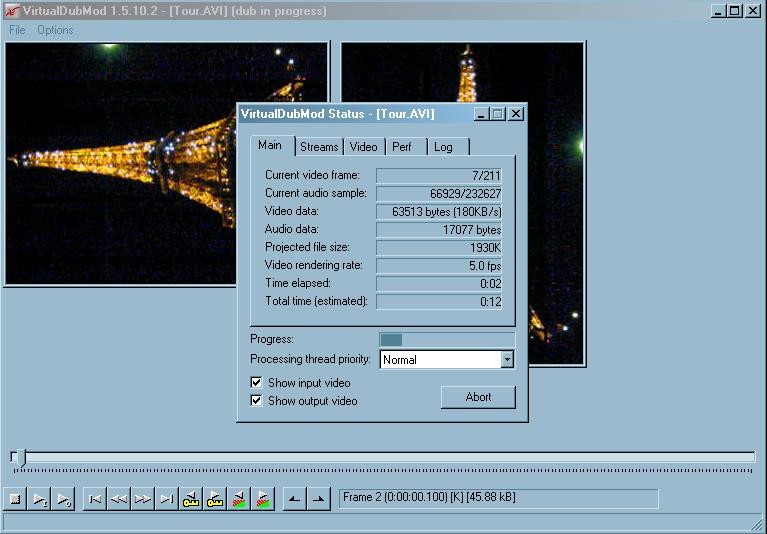Click the Time elapsed value 0:02
This screenshot has width=767, height=534.
pos(439,284)
